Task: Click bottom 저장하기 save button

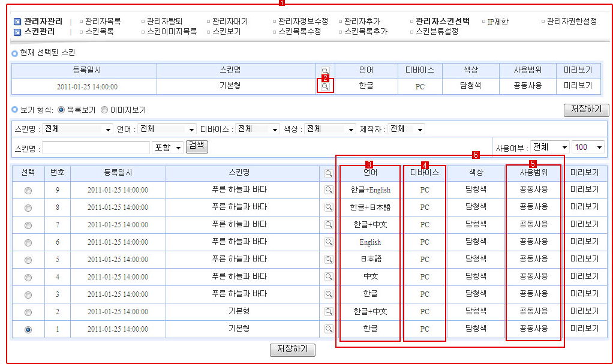Action: click(293, 350)
